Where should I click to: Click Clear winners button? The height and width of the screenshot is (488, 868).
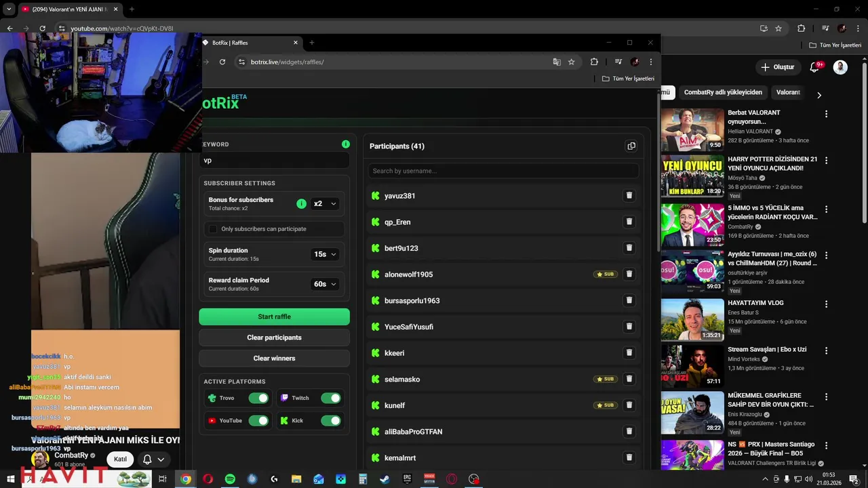[274, 358]
